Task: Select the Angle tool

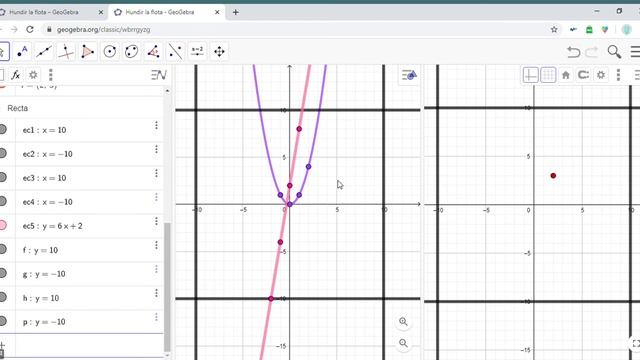Action: [153, 52]
